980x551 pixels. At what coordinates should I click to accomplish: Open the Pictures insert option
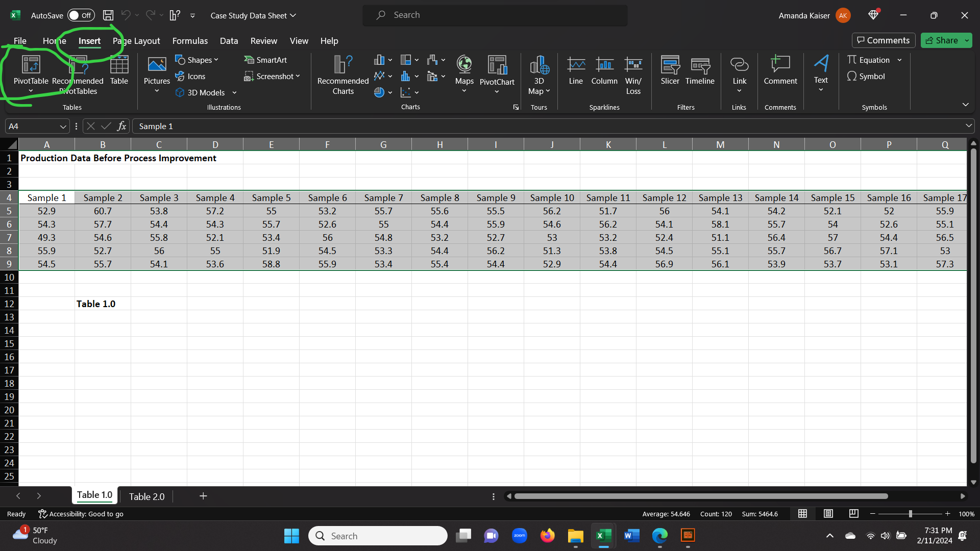[x=157, y=74]
